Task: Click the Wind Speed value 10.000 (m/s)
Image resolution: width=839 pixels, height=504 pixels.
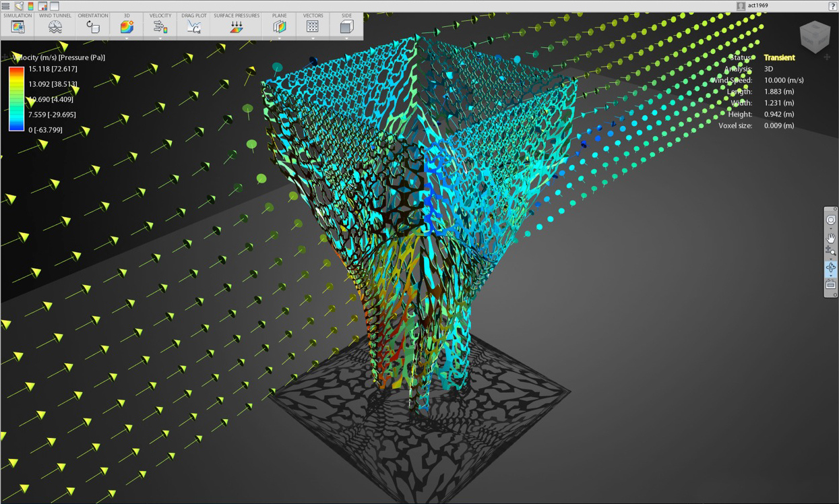Action: 784,80
